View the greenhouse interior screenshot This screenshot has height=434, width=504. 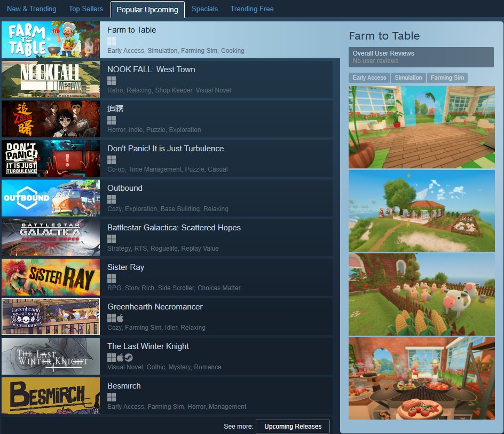coord(422,127)
